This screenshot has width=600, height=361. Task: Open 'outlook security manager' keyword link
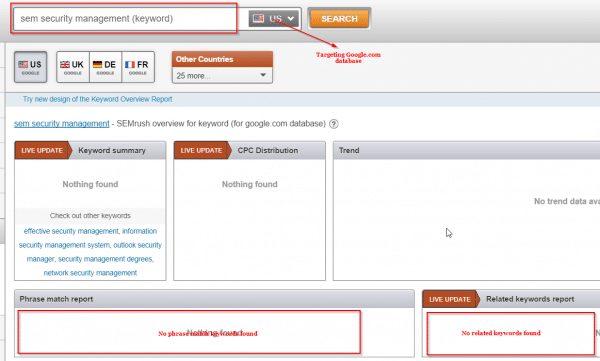[94, 252]
